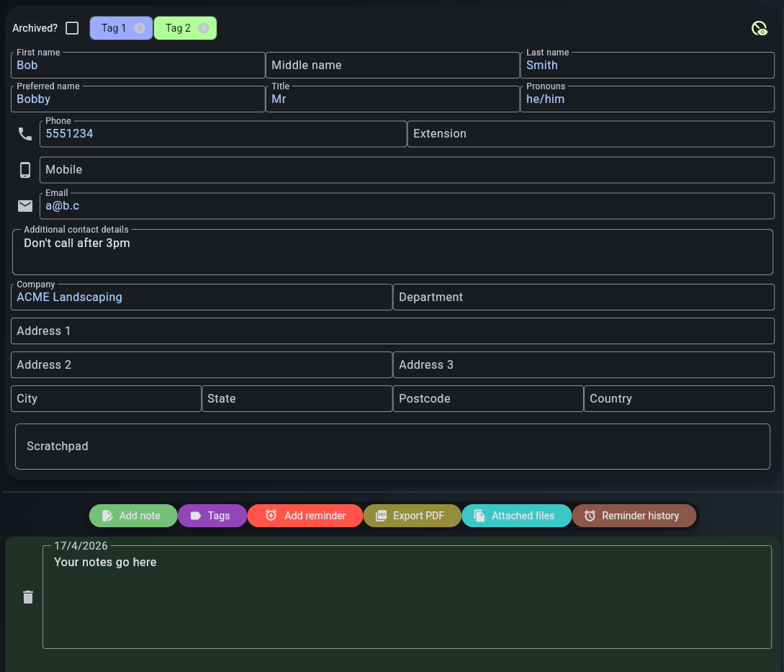This screenshot has height=672, width=784.
Task: Click the Phone field 5551234
Action: click(x=223, y=133)
